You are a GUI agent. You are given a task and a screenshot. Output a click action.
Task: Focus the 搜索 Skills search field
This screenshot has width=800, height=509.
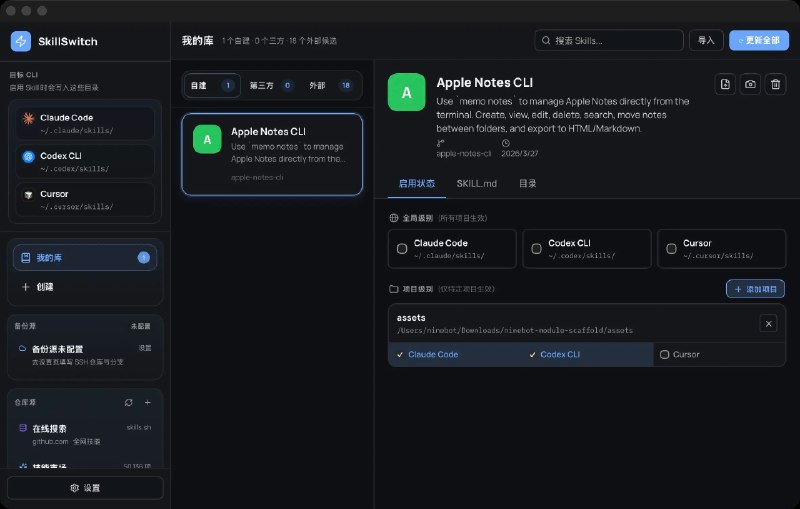pyautogui.click(x=609, y=40)
